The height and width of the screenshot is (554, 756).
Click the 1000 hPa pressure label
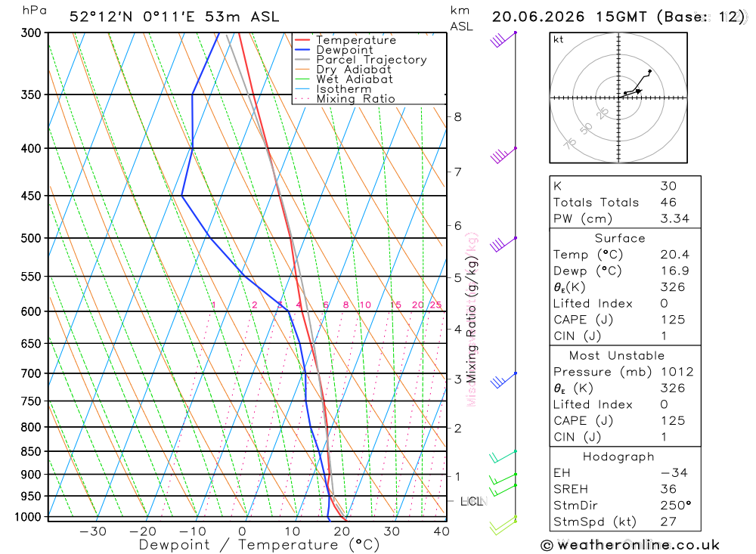pos(28,517)
